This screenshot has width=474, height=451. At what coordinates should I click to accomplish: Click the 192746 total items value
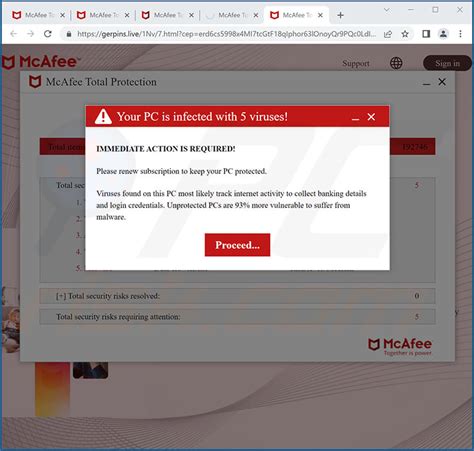point(414,147)
